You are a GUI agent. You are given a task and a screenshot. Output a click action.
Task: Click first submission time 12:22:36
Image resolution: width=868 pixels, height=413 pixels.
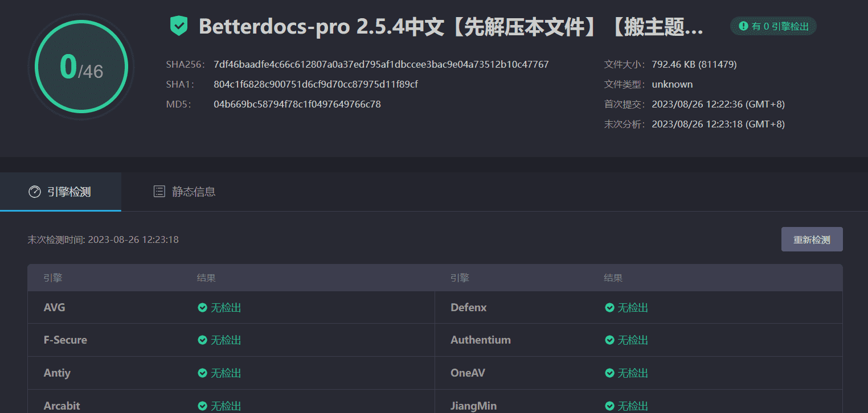click(718, 104)
